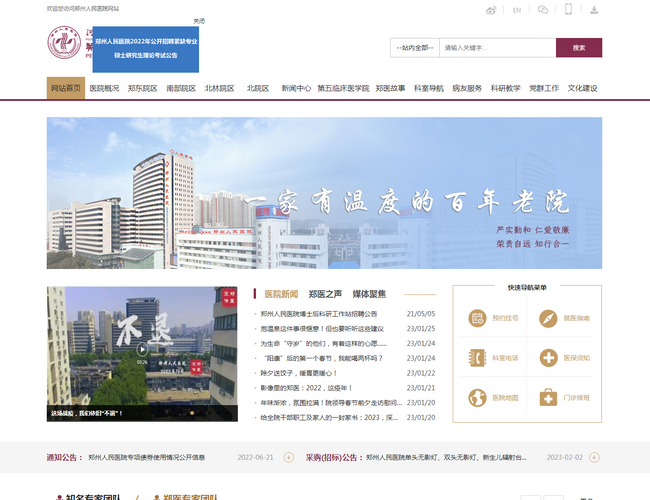The image size is (650, 500).
Task: Open notice 郑州人民医院专项债券使用情况公开信息
Action: click(x=147, y=458)
